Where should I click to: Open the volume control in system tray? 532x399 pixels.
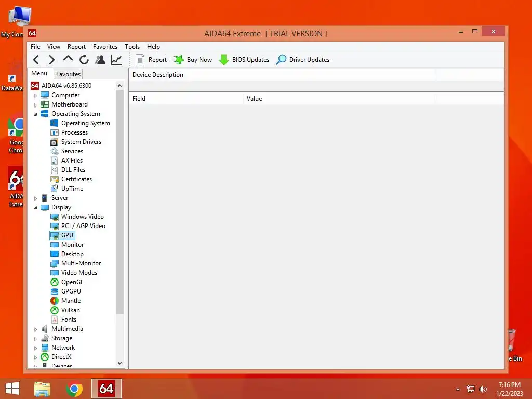pyautogui.click(x=483, y=389)
